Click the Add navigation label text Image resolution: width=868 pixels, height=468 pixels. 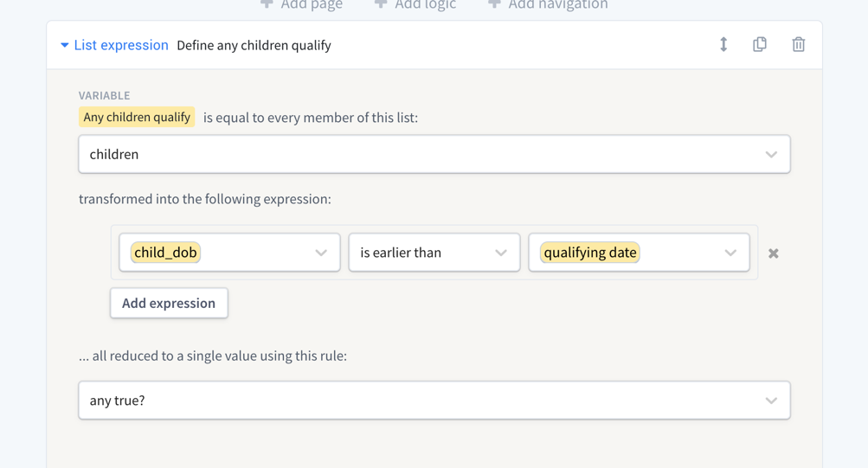(x=558, y=5)
